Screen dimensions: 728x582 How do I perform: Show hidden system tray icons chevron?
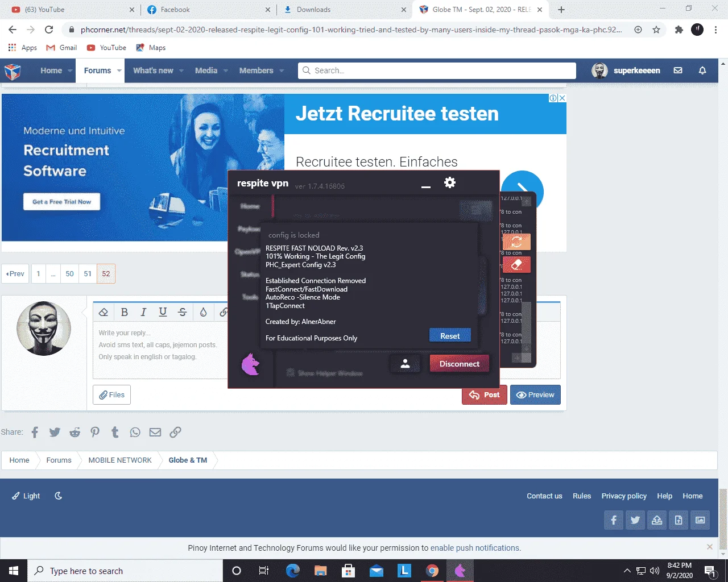click(627, 571)
